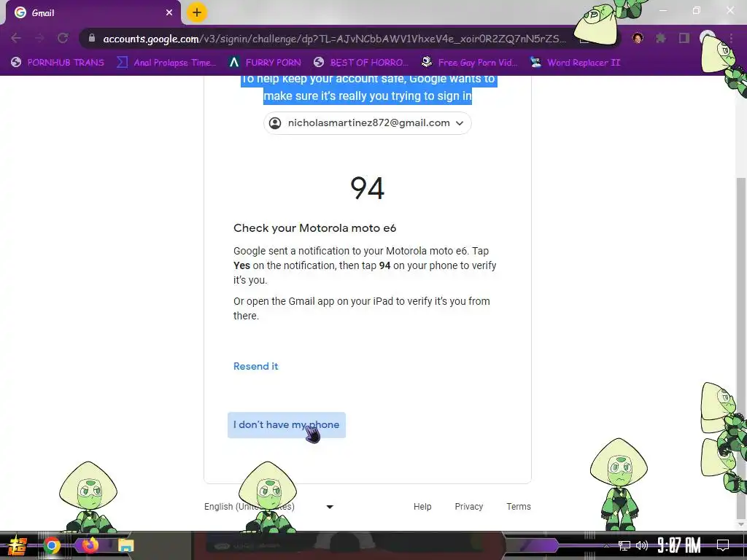The image size is (747, 560).
Task: Open the avatar extension icon in toolbar
Action: 638,38
